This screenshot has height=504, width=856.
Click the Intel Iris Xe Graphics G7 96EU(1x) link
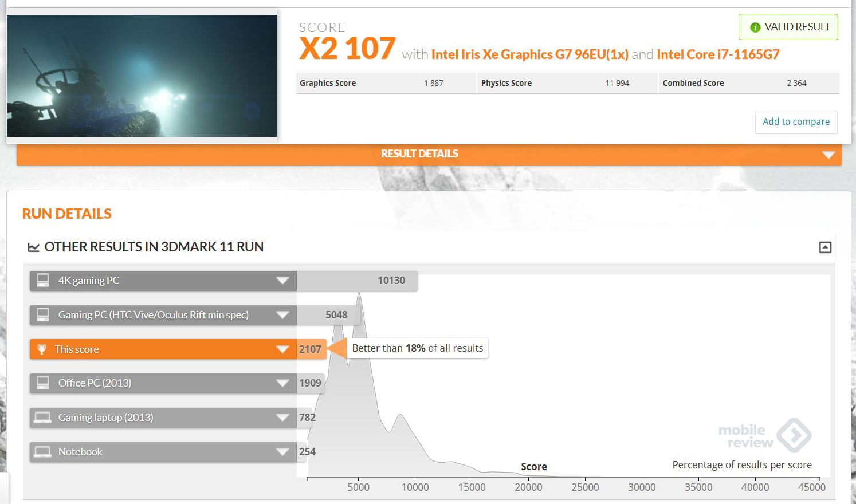(x=529, y=54)
